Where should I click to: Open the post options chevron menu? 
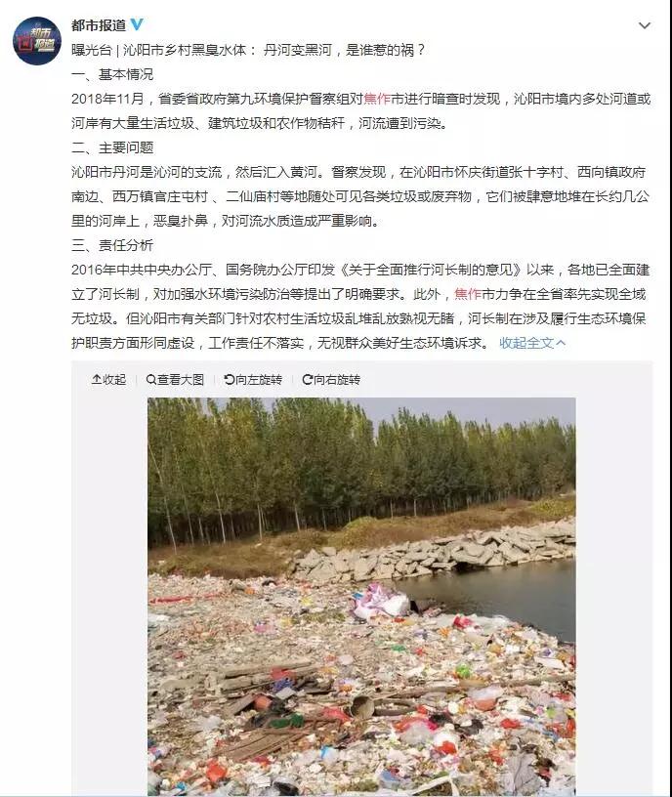point(644,25)
